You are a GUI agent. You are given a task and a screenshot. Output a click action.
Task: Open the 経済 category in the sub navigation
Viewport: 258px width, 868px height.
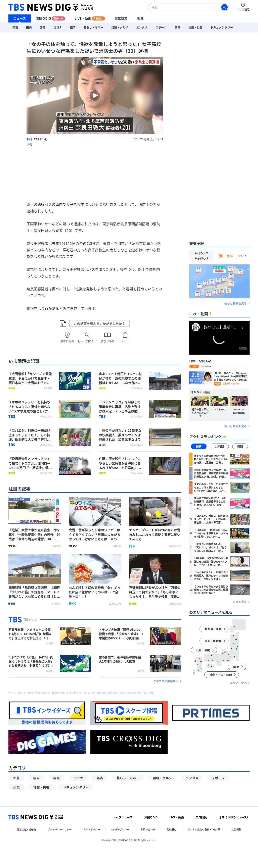pyautogui.click(x=73, y=27)
